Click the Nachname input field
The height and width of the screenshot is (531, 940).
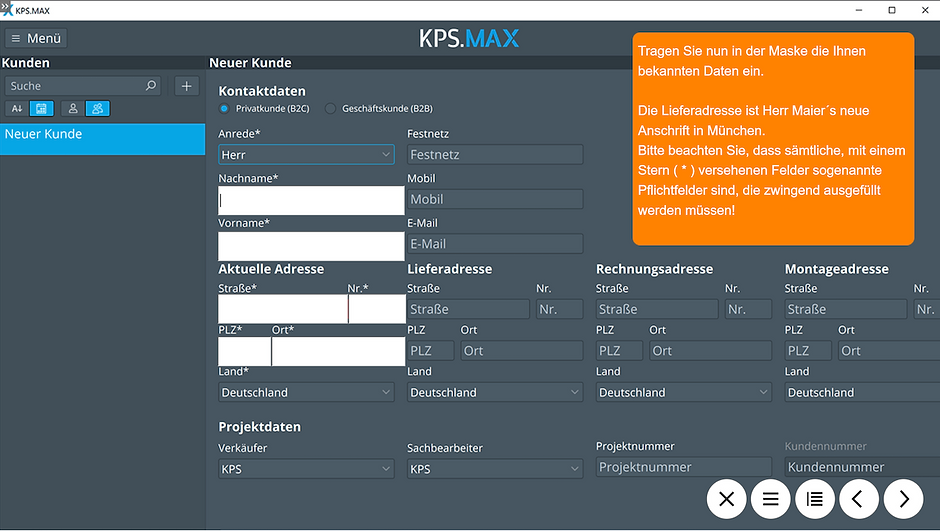click(x=311, y=200)
